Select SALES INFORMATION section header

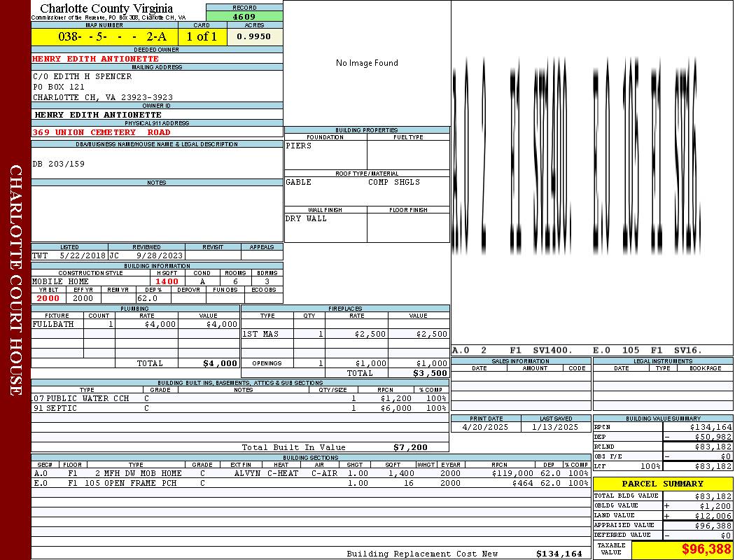[x=520, y=360]
